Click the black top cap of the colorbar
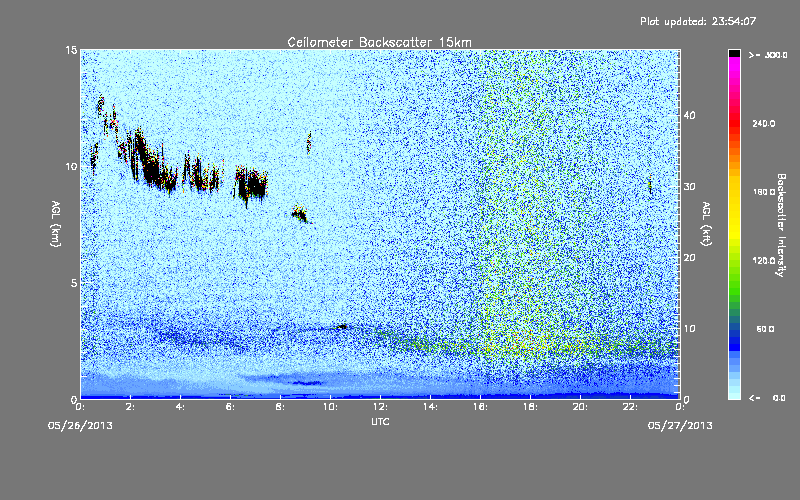Viewport: 800px width, 500px height. [734, 53]
